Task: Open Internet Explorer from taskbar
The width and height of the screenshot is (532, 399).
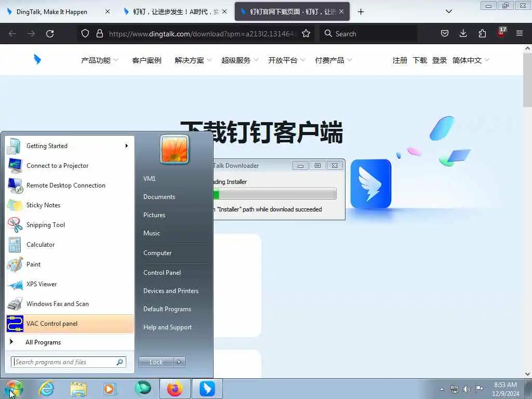Action: coord(46,389)
